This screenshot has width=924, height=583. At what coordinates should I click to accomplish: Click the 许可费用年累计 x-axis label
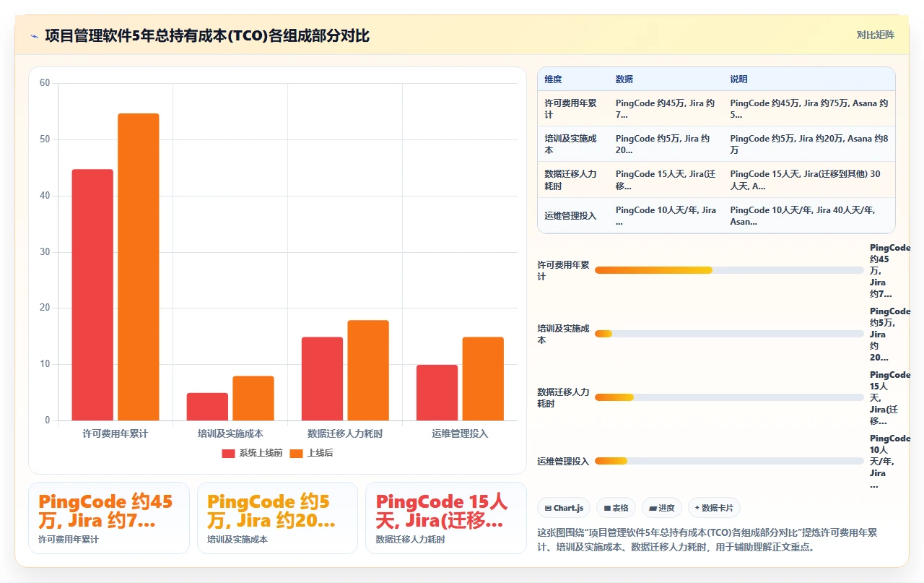[115, 433]
